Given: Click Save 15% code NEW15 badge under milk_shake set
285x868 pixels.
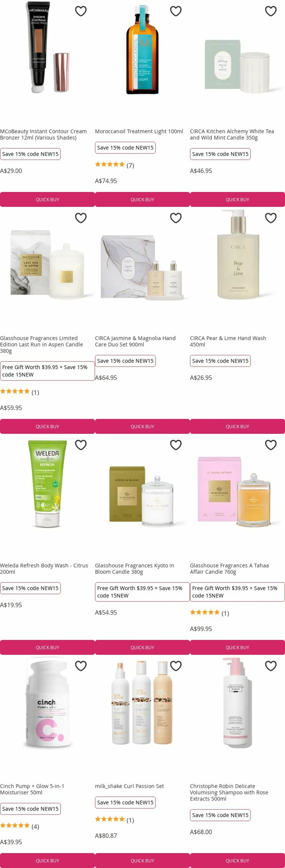Looking at the screenshot, I should (x=125, y=803).
